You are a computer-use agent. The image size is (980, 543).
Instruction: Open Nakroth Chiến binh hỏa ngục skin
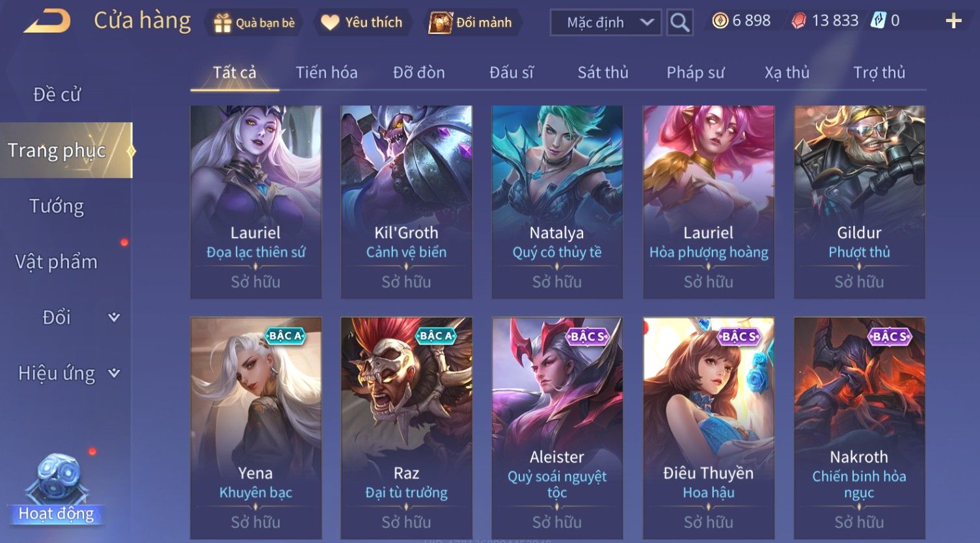click(859, 428)
